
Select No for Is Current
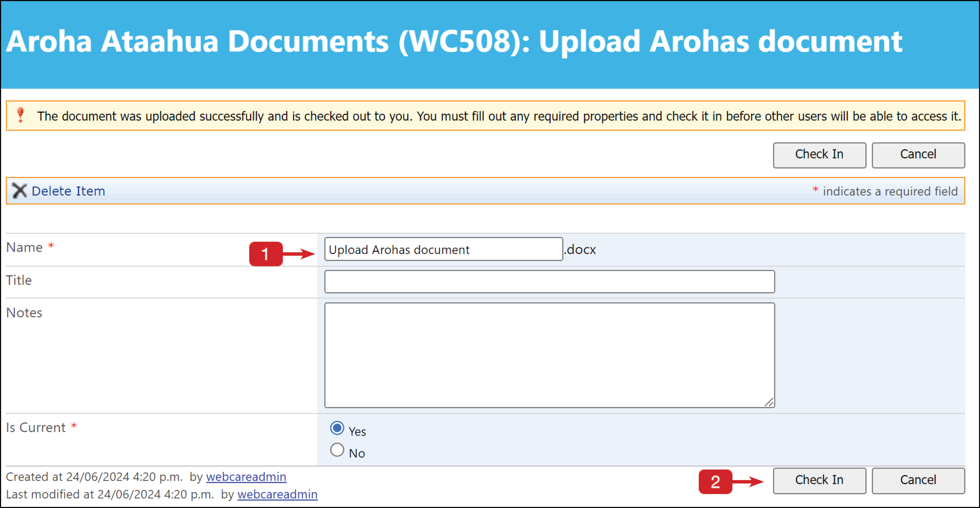[337, 450]
